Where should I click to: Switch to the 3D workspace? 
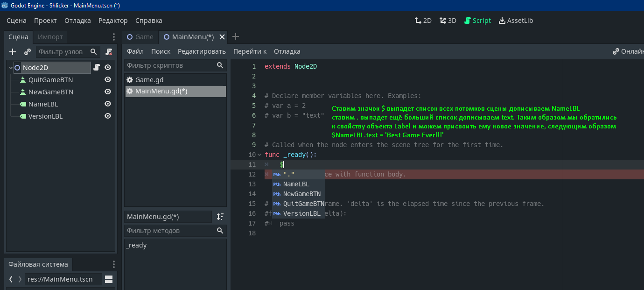(448, 21)
